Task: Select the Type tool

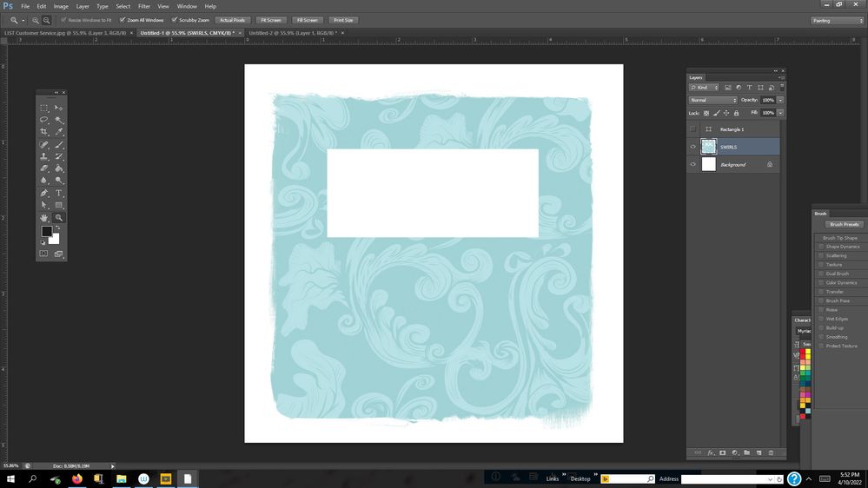Action: pos(59,193)
